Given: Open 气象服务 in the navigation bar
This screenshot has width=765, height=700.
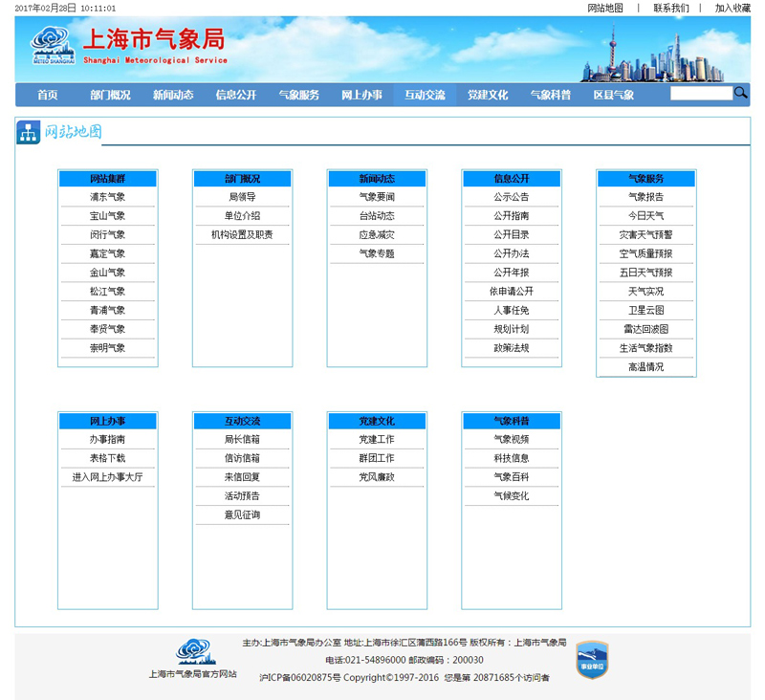Looking at the screenshot, I should (299, 95).
